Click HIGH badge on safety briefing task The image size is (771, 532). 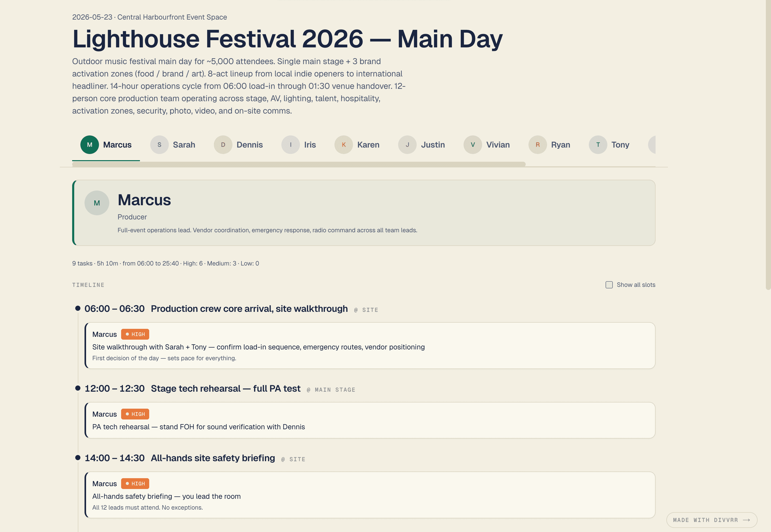135,484
